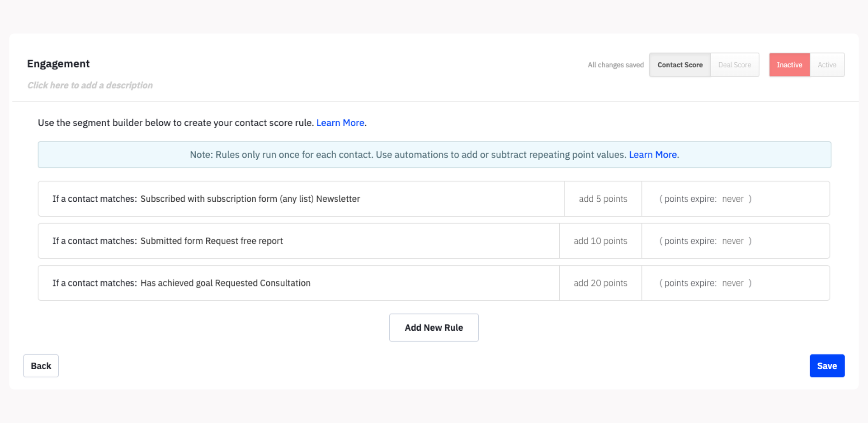Switch to the Deal Score tab
The width and height of the screenshot is (868, 423).
click(x=735, y=65)
